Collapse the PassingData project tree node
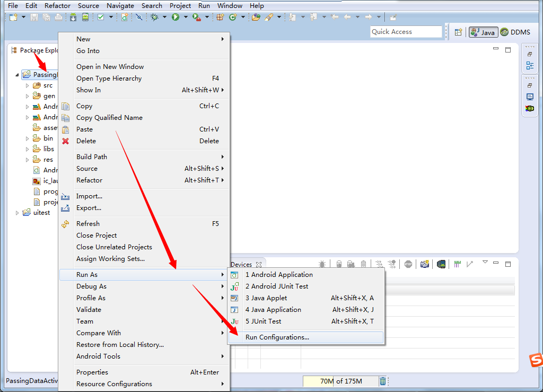This screenshot has width=543, height=392. point(17,74)
